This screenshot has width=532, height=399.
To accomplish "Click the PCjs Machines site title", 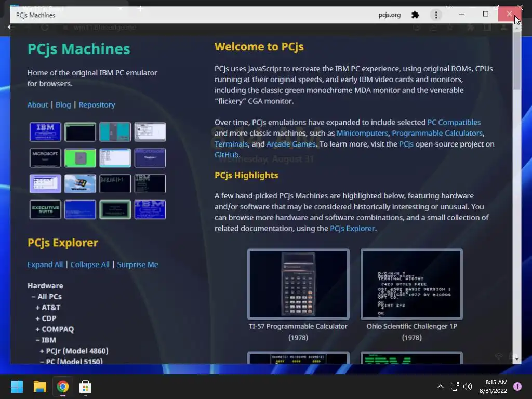I will tap(79, 49).
